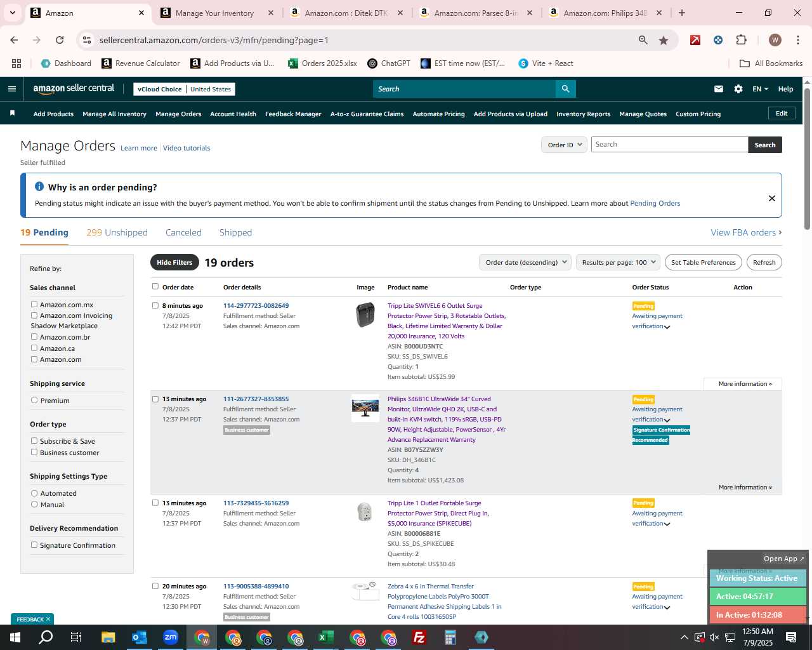Open Calculator from taskbar

tap(450, 637)
